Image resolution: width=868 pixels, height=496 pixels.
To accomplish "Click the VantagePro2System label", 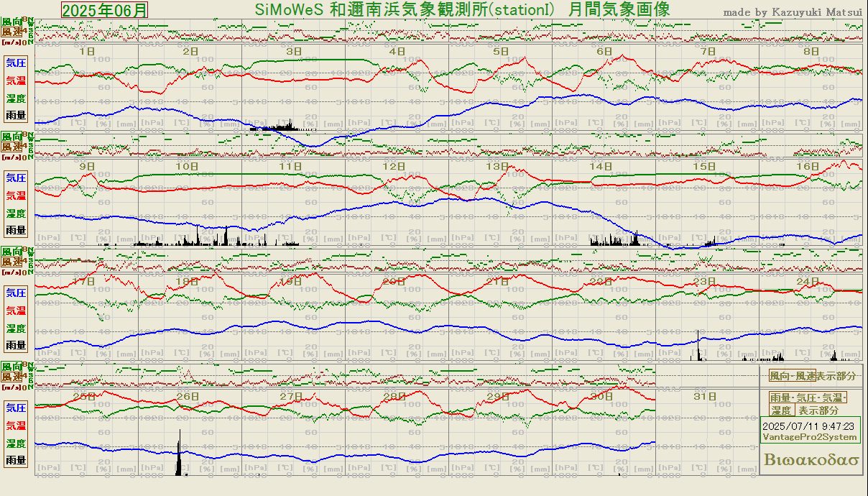I will point(809,437).
